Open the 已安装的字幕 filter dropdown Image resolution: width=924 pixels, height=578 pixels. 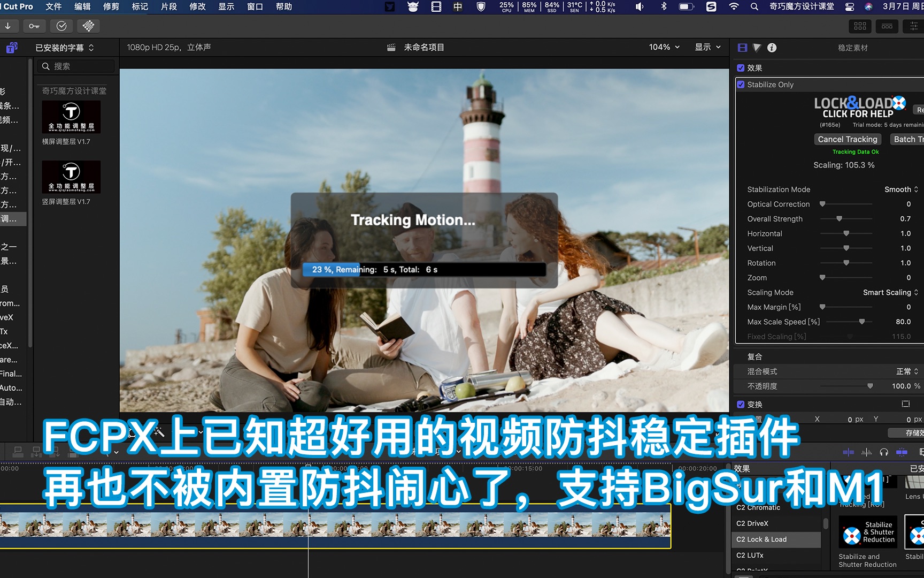[x=65, y=48]
